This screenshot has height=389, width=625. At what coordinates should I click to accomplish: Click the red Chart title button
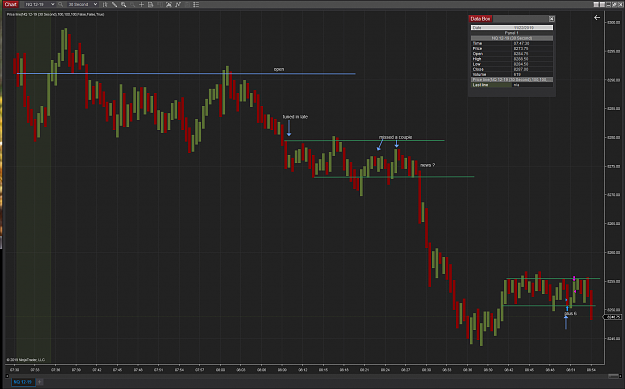11,4
